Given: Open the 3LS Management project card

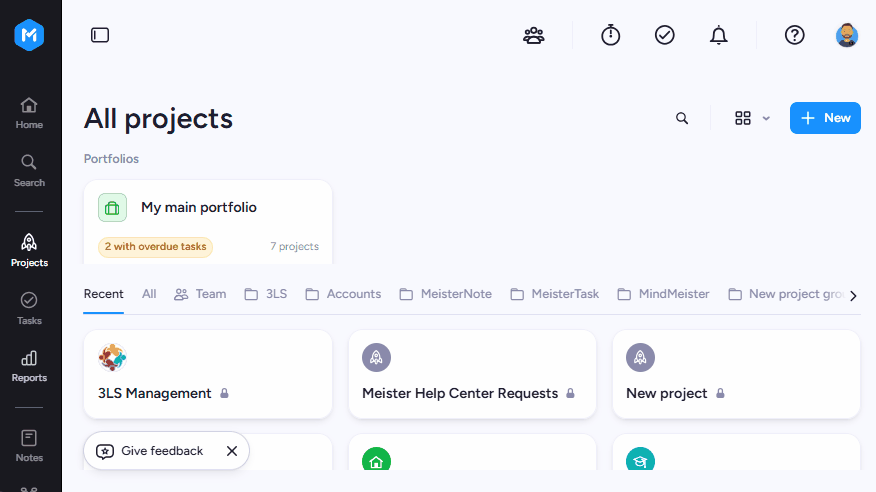Looking at the screenshot, I should (208, 374).
